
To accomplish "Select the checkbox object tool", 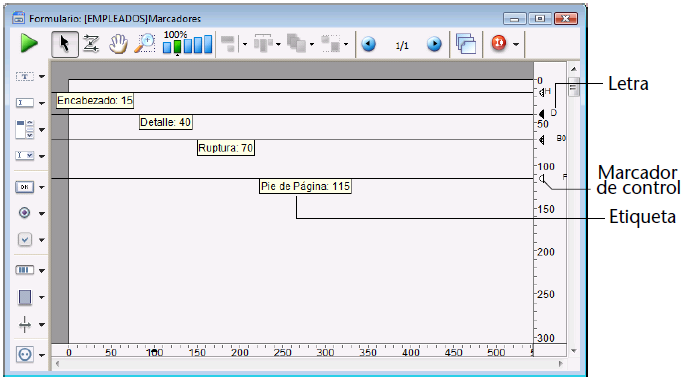I will tap(25, 240).
